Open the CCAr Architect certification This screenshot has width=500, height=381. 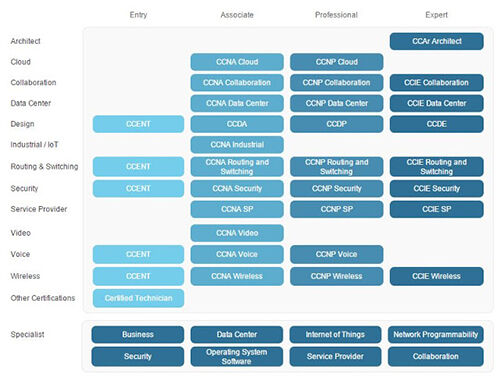(x=436, y=41)
